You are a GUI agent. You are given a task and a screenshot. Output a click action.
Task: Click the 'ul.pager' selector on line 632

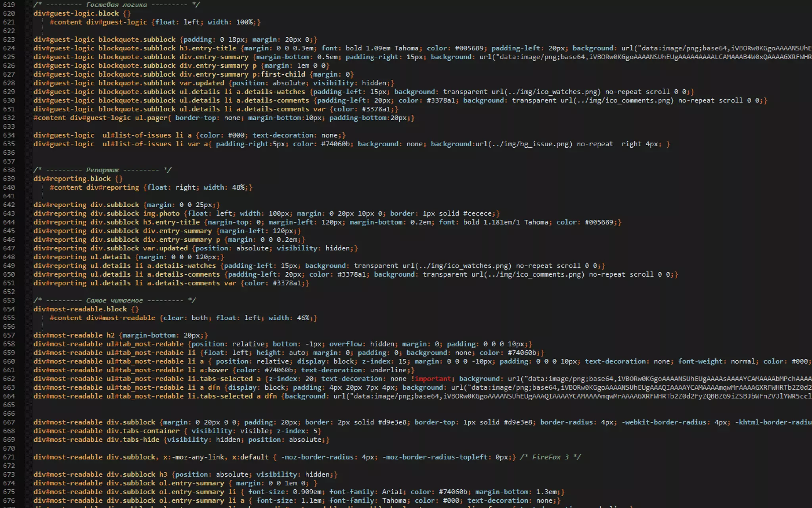click(x=151, y=118)
